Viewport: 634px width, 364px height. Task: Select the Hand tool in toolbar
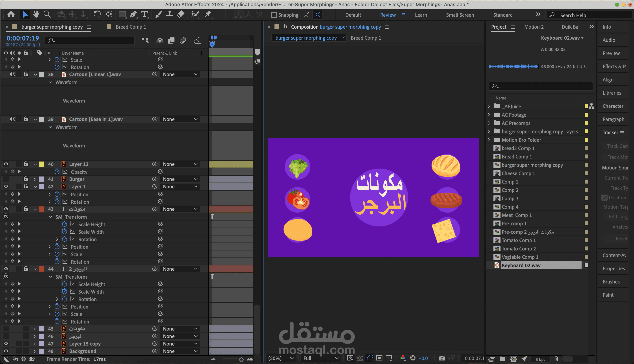pos(36,15)
